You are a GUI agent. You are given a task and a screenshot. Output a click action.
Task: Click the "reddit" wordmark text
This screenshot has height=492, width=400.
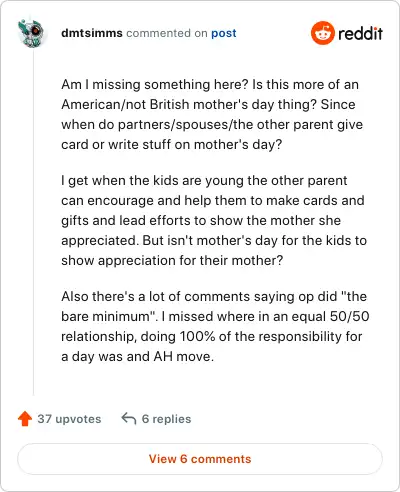pyautogui.click(x=360, y=33)
